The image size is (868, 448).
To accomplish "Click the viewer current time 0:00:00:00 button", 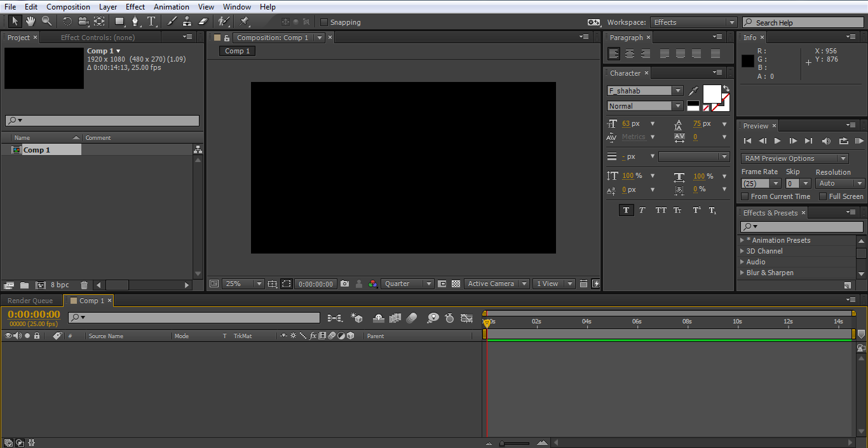I will 316,284.
